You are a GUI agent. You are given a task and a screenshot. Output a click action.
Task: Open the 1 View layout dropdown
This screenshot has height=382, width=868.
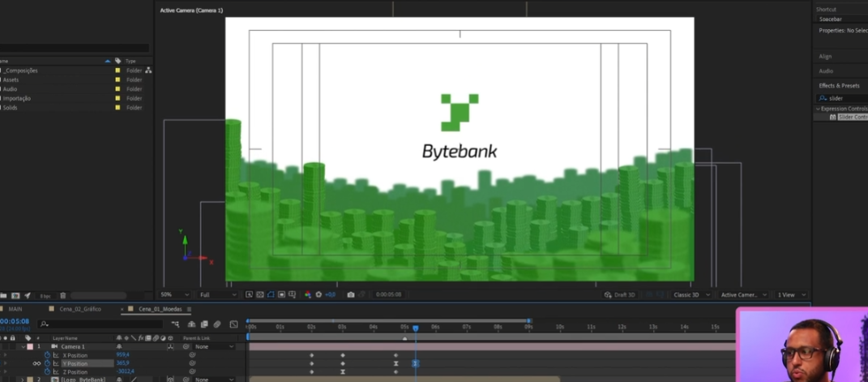791,294
